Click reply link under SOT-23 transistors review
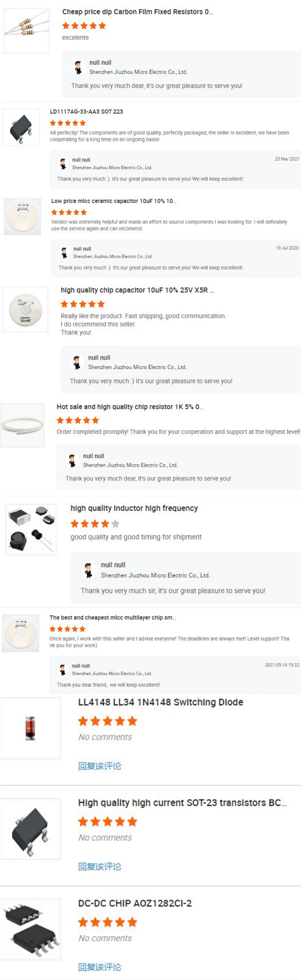This screenshot has height=980, width=301. 100,867
